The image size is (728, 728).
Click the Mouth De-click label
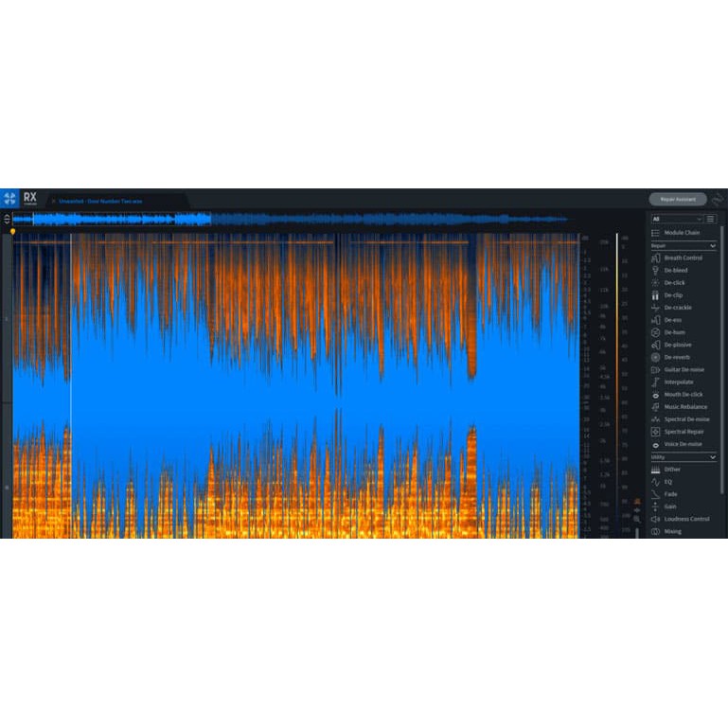(684, 395)
